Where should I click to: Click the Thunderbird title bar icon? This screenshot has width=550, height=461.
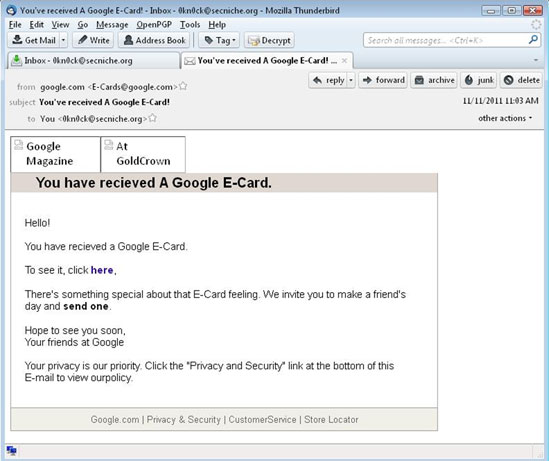12,11
